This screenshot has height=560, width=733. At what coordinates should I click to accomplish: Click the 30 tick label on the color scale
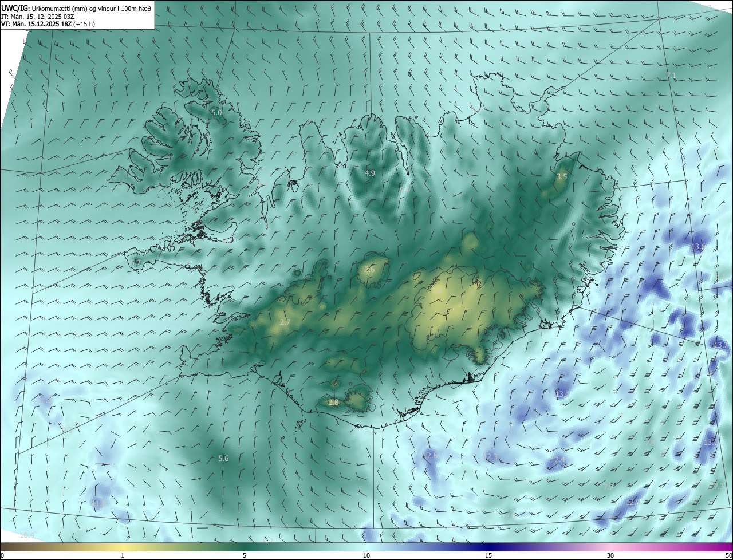click(610, 555)
